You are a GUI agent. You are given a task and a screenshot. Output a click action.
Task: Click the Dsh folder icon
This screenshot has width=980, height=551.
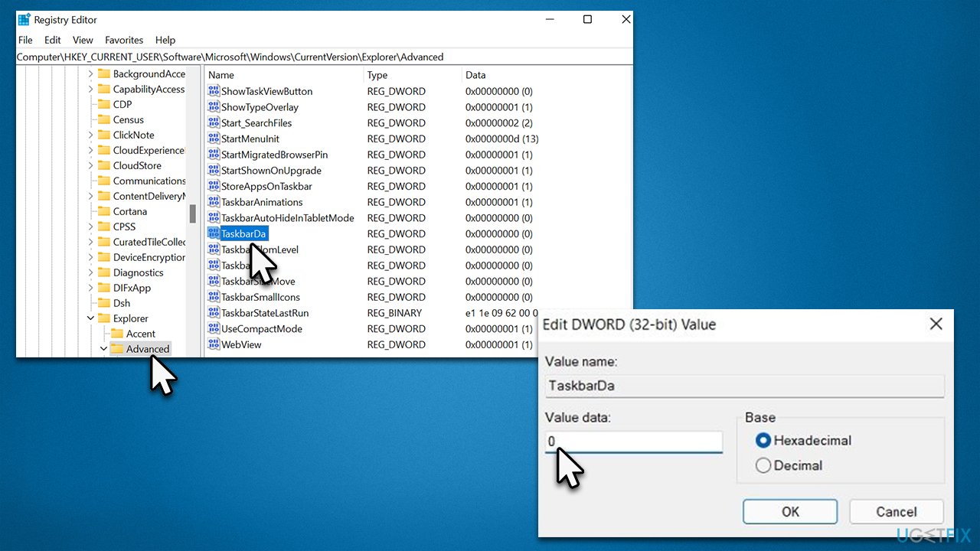[103, 303]
